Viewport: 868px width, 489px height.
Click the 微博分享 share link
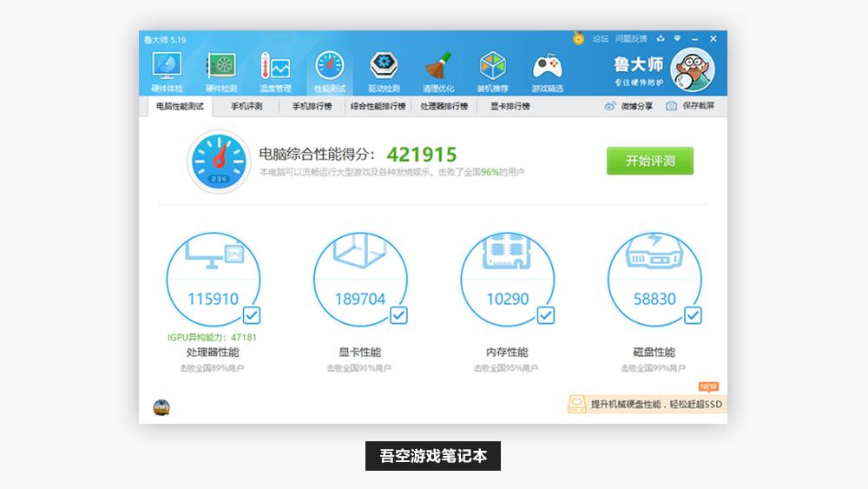(x=628, y=106)
